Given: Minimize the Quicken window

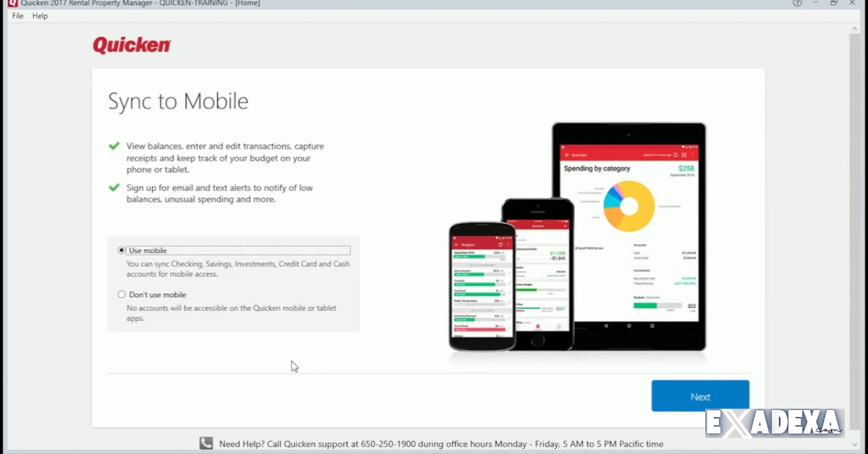Looking at the screenshot, I should click(815, 3).
